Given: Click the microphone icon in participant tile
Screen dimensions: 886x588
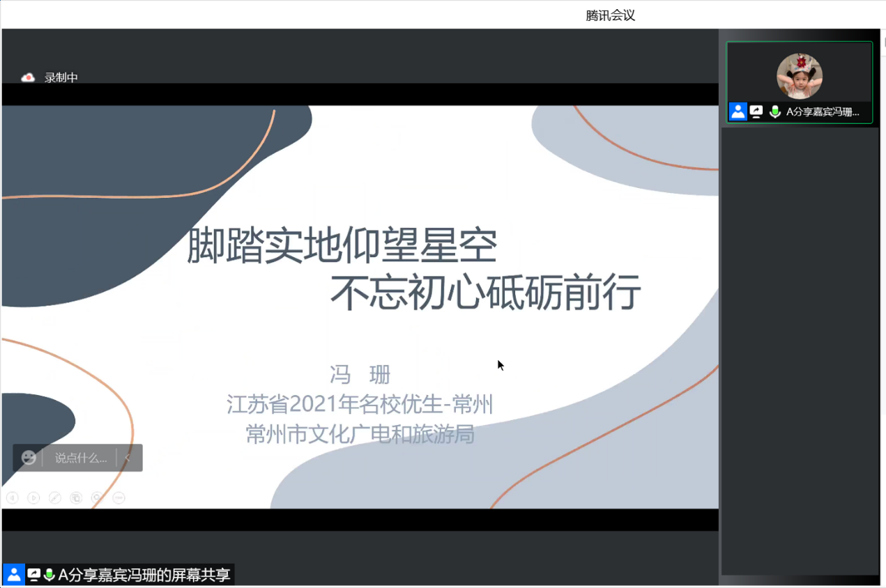Looking at the screenshot, I should point(774,111).
